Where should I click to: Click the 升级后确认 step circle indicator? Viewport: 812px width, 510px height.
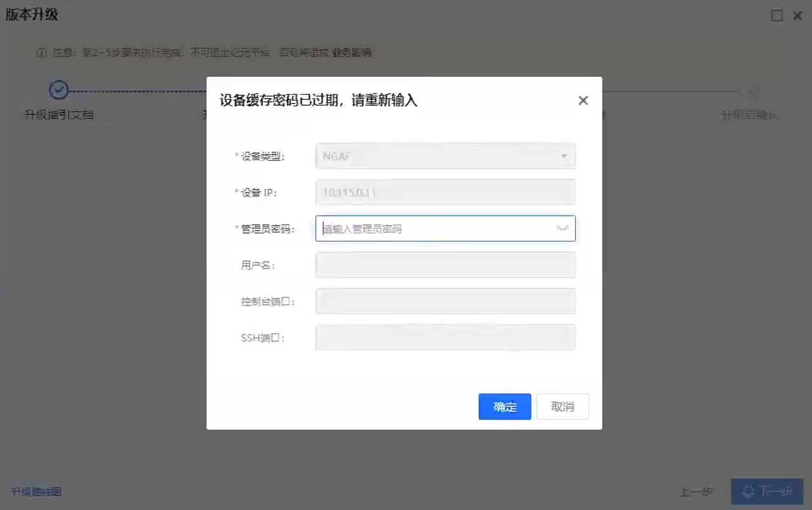tap(749, 92)
